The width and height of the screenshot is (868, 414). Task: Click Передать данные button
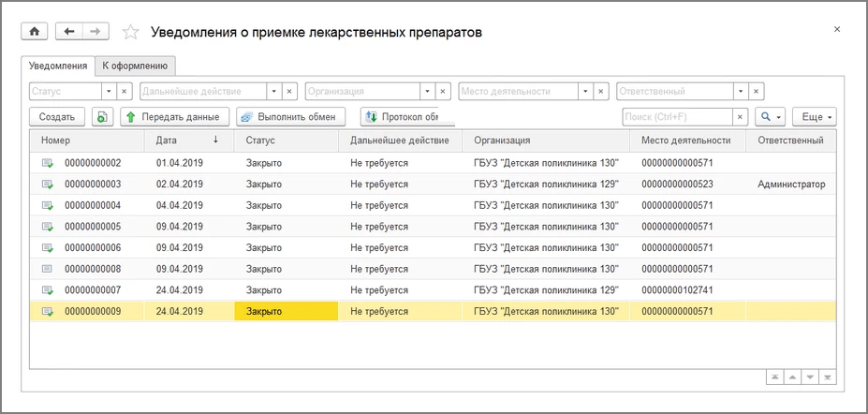pos(174,117)
